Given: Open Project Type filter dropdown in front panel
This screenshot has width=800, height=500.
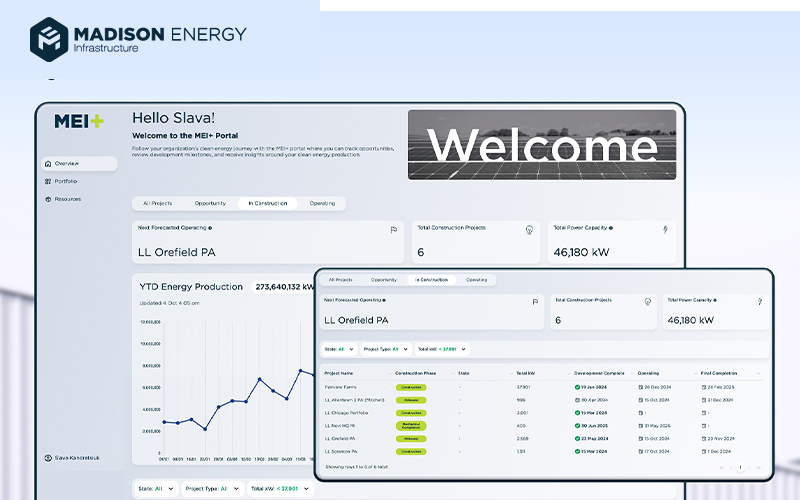Looking at the screenshot, I should pyautogui.click(x=386, y=349).
